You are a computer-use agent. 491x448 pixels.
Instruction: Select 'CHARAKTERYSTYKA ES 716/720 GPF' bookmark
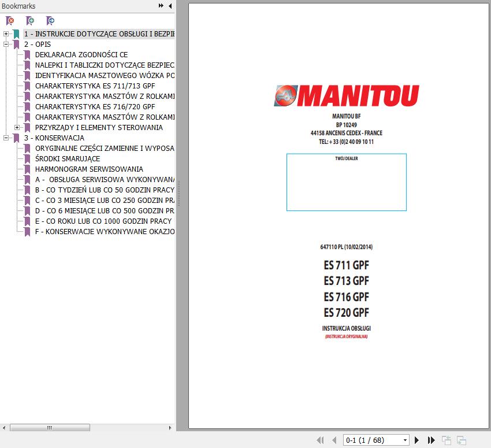[95, 107]
